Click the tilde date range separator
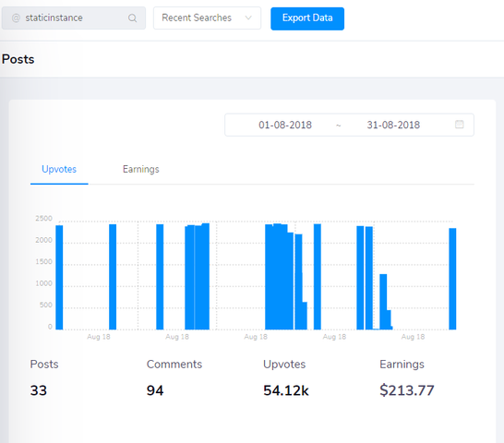 coord(338,126)
